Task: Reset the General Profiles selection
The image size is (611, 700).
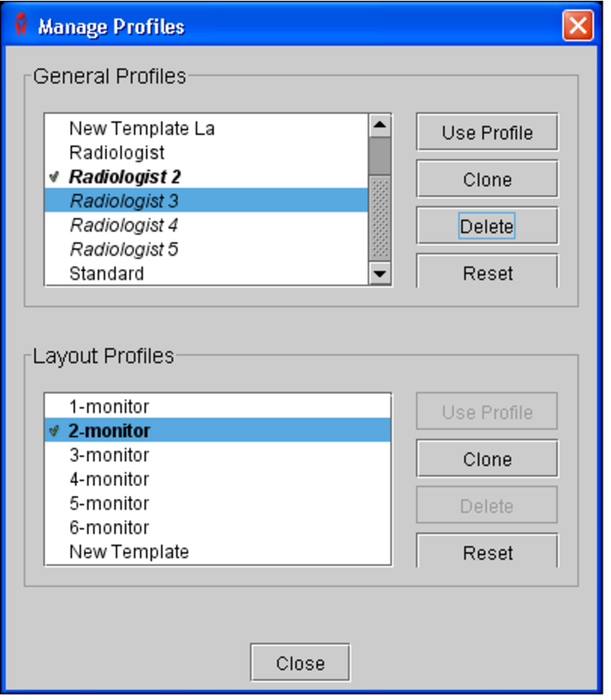Action: coord(487,272)
